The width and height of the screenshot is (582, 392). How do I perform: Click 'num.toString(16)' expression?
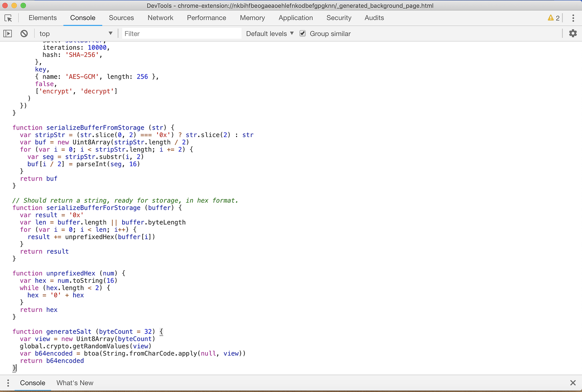coord(88,281)
